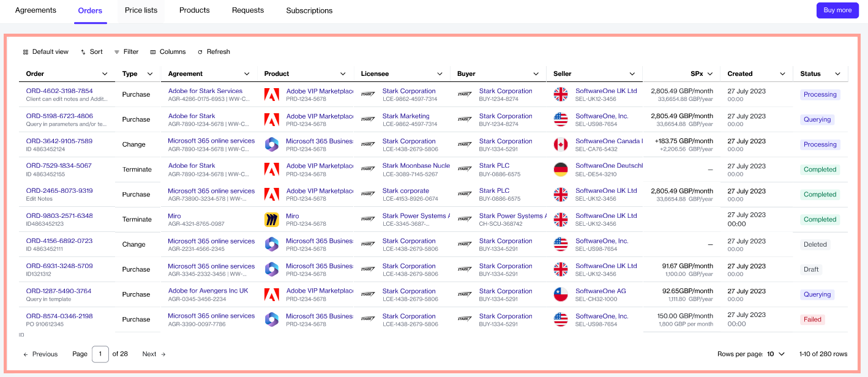
Task: Expand the Status column dropdown
Action: click(837, 74)
